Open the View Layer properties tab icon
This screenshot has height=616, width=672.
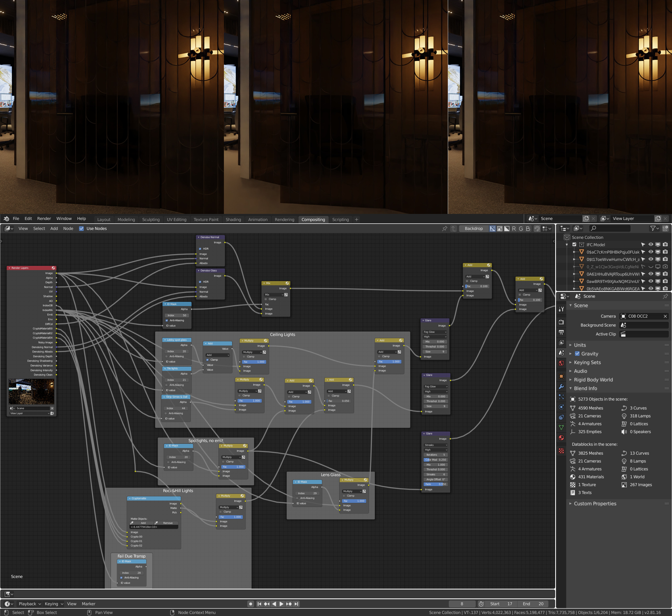point(561,343)
